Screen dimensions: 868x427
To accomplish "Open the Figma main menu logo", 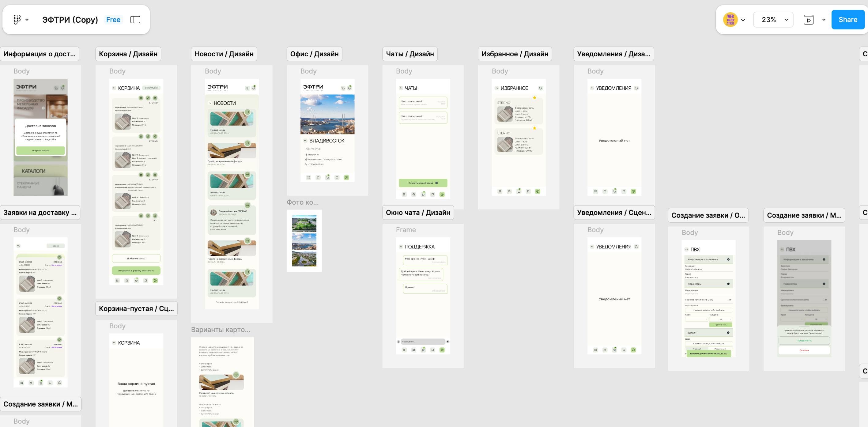I will click(x=17, y=20).
